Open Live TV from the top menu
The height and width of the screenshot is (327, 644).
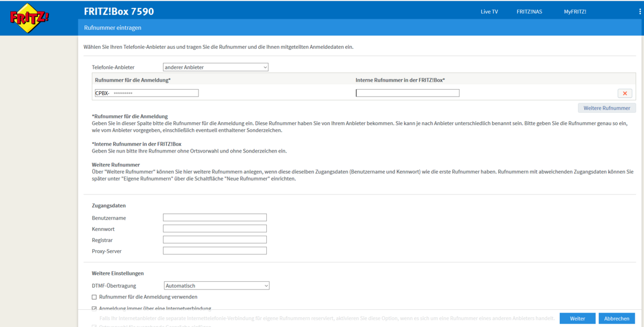click(x=489, y=11)
